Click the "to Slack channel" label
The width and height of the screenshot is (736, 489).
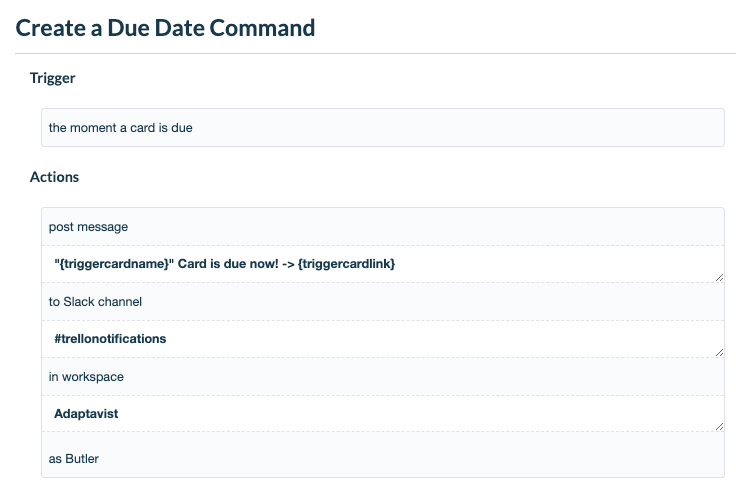(95, 302)
